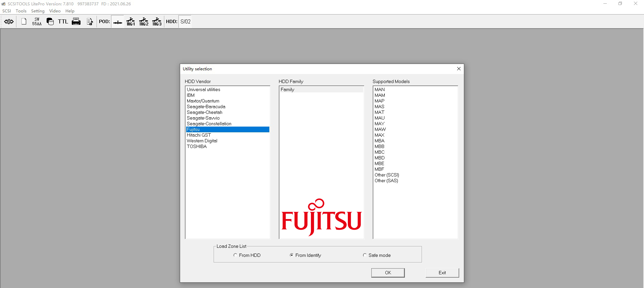Select Maxtor/Quantum vendor

tap(227, 101)
